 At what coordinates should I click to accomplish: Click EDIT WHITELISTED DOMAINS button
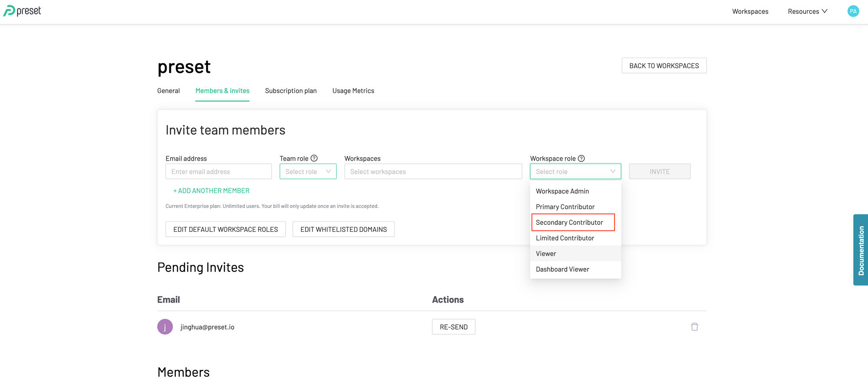tap(343, 229)
